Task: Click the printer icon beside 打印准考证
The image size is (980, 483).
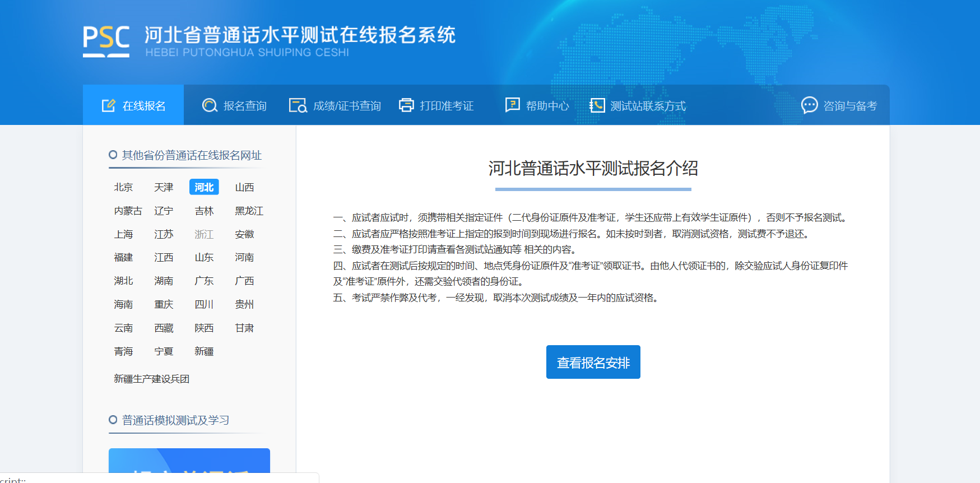Action: pos(406,105)
